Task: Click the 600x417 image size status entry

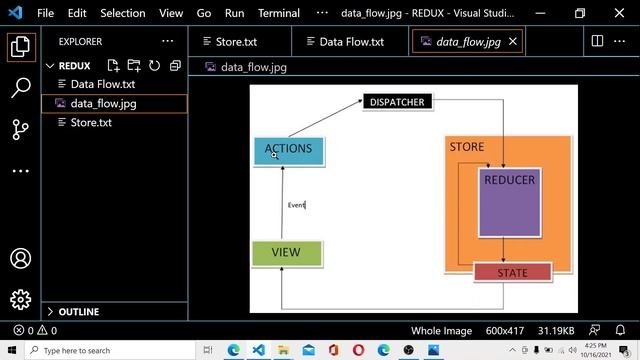Action: 504,331
